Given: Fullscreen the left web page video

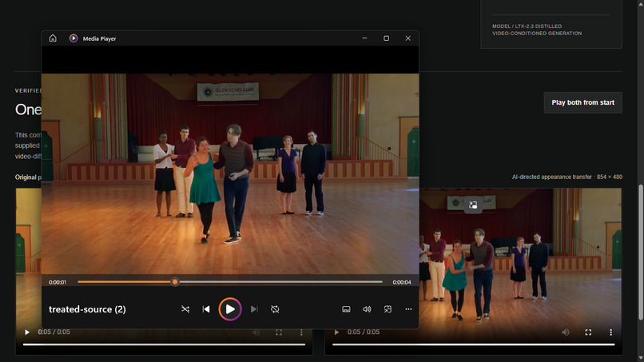Looking at the screenshot, I should (279, 332).
